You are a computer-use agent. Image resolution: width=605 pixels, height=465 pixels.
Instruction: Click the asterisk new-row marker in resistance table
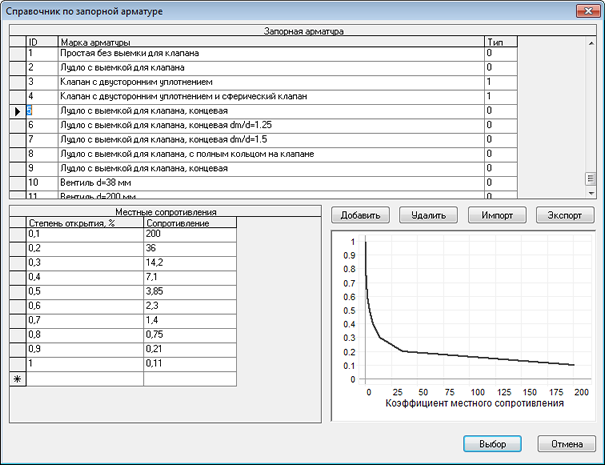[x=17, y=379]
